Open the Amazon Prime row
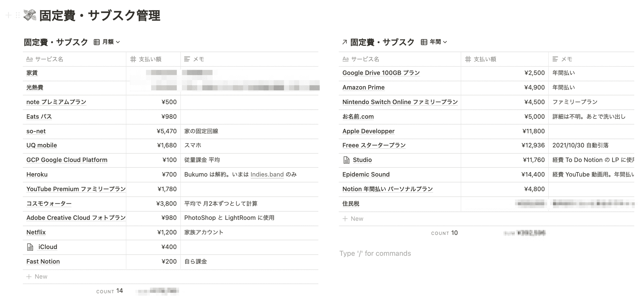 364,87
